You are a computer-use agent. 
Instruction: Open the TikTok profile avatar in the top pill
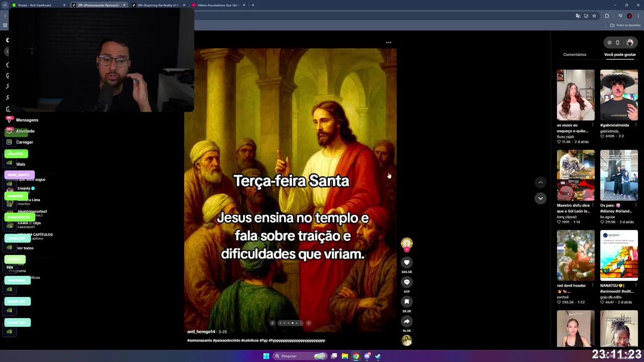tap(630, 43)
